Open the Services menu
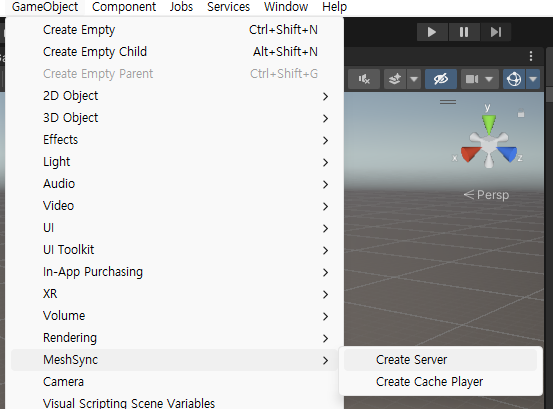The height and width of the screenshot is (409, 553). pos(229,7)
